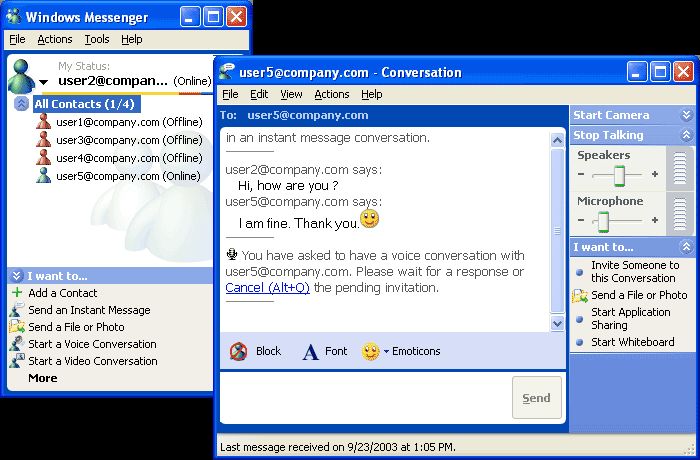Image resolution: width=700 pixels, height=460 pixels.
Task: Open Tools menu in Windows Messenger
Action: [x=97, y=39]
